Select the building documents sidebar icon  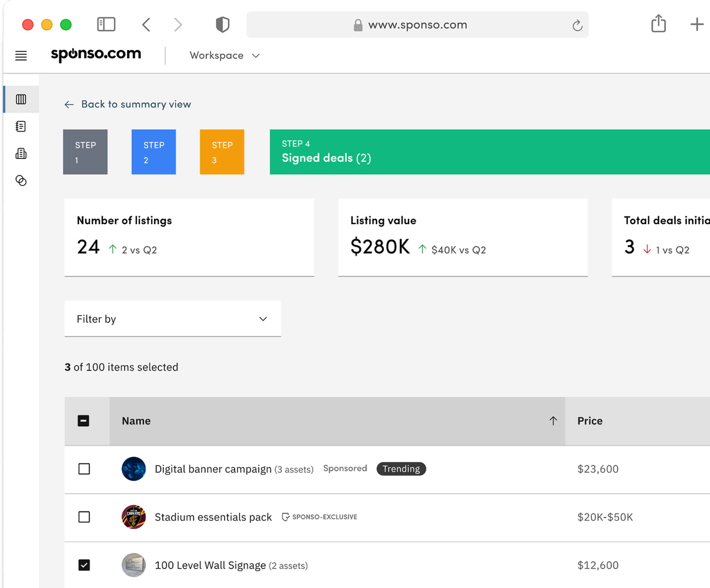(21, 154)
